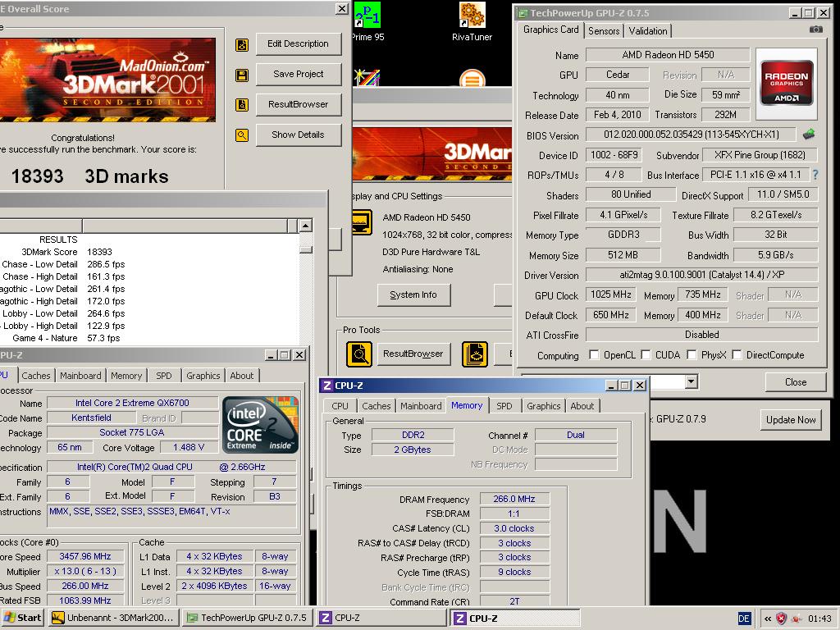Viewport: 840px width, 630px height.
Task: Open Memory tab in left CPU-Z window
Action: click(126, 376)
